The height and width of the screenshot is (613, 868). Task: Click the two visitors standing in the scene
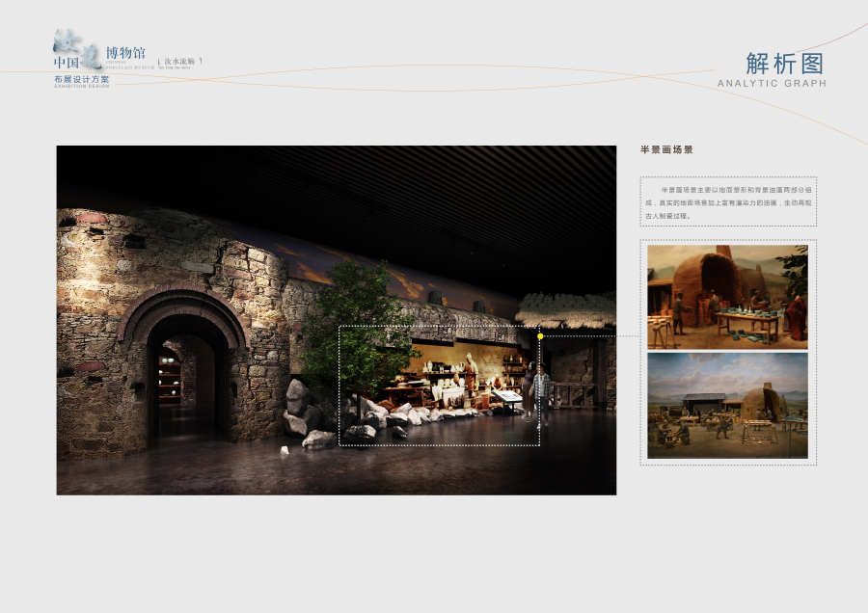(535, 390)
